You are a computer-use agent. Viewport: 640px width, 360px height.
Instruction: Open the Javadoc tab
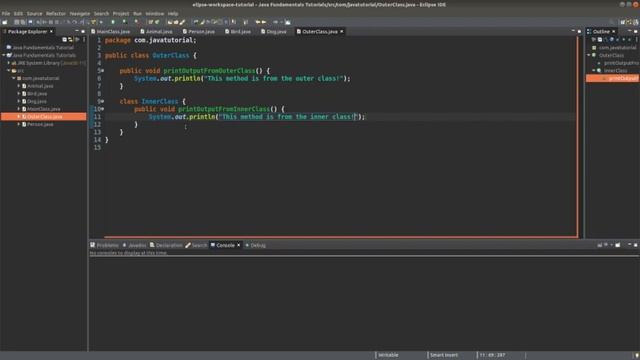click(134, 245)
